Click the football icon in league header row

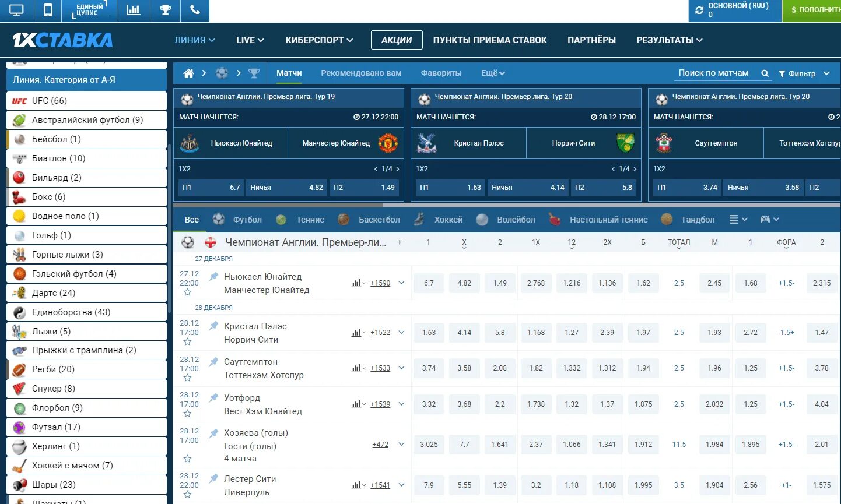(188, 242)
